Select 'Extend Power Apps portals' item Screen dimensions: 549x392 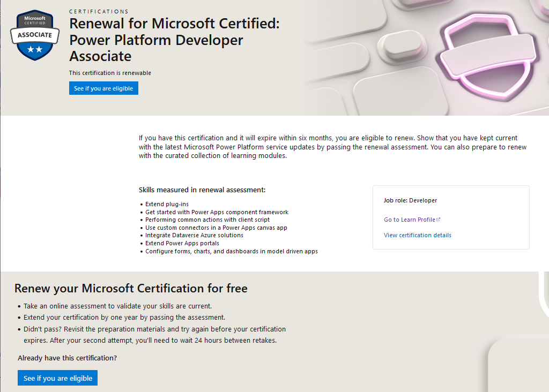coord(182,243)
